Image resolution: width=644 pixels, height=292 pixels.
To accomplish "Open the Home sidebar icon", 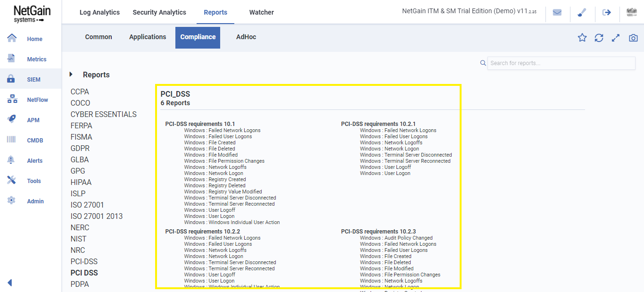I will click(x=12, y=38).
